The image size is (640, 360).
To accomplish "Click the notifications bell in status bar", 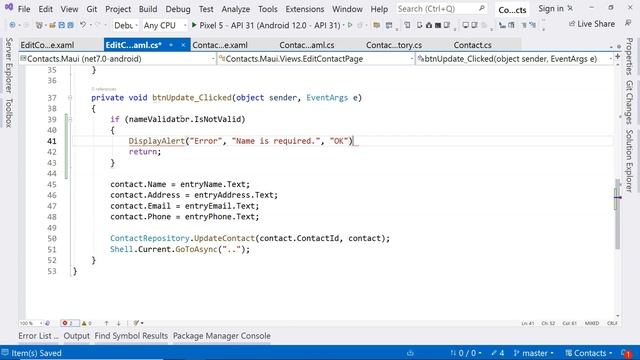I will 626,353.
